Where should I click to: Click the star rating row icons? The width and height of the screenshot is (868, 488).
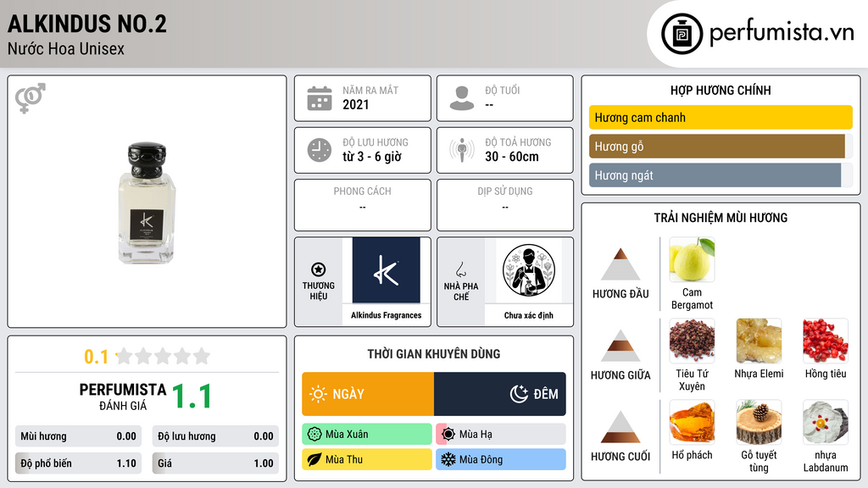pos(163,356)
